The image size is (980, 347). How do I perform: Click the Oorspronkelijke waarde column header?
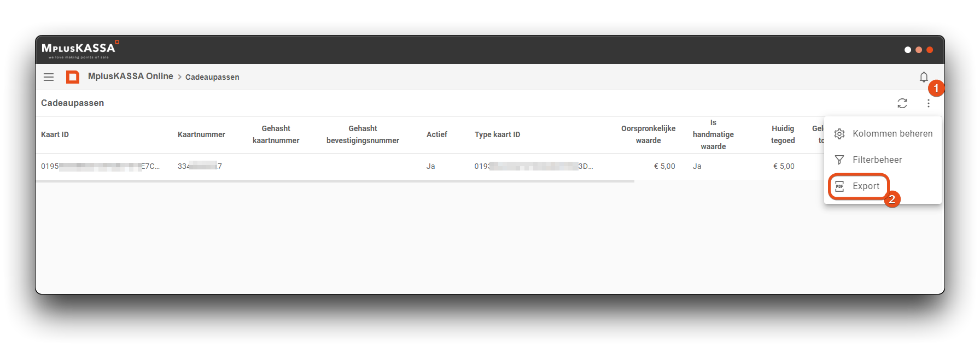pyautogui.click(x=648, y=134)
